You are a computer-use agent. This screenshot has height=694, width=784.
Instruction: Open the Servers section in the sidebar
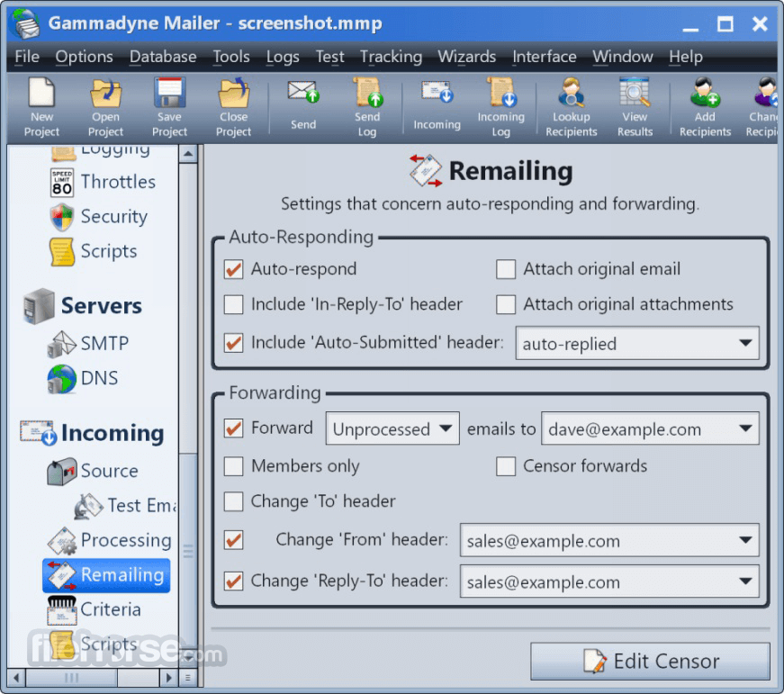[x=83, y=305]
